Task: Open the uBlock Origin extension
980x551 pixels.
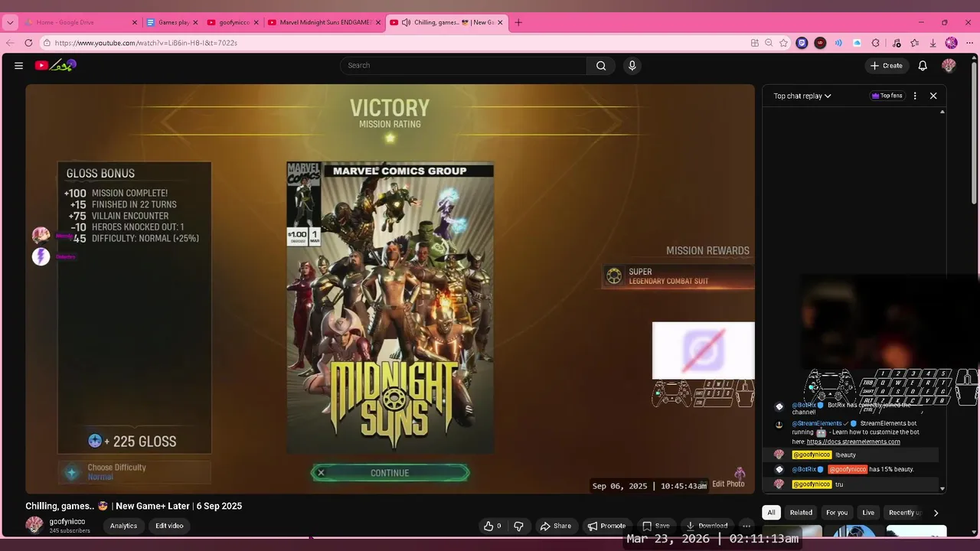Action: (820, 43)
